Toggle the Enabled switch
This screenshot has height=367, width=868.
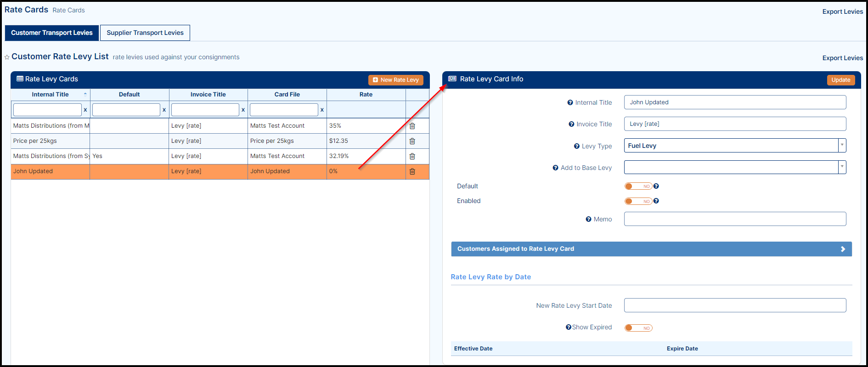638,201
